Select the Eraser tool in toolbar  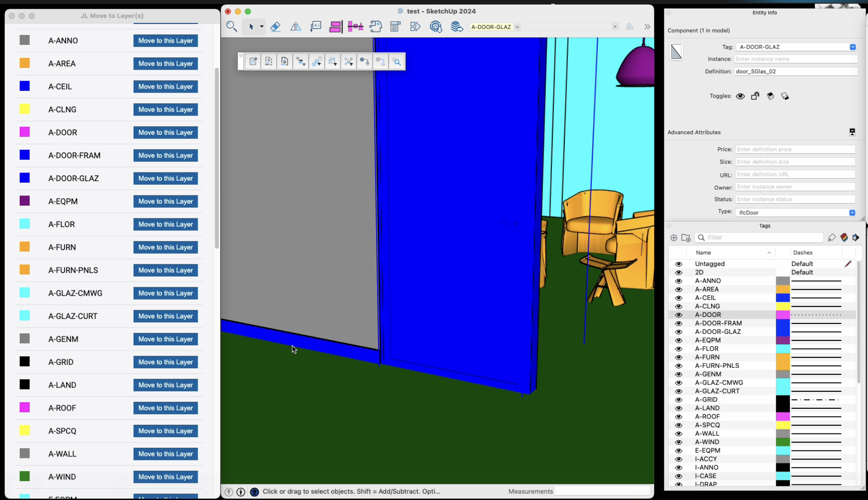click(275, 27)
